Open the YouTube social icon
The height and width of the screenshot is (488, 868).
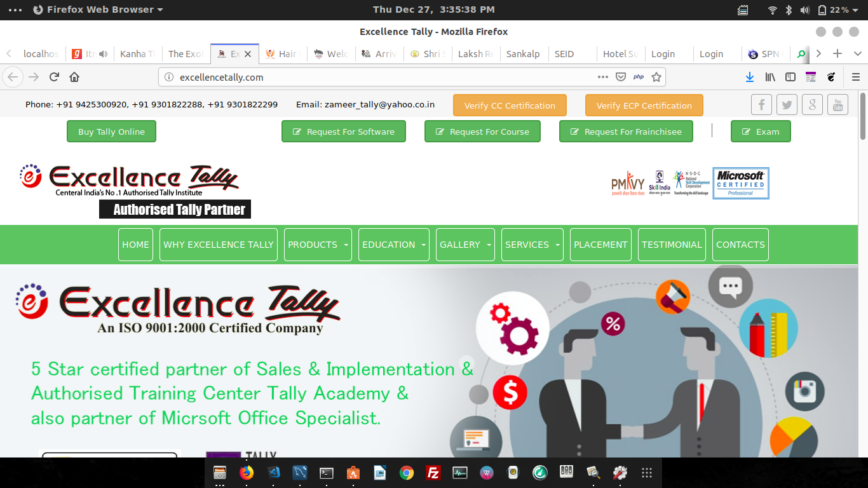click(x=837, y=104)
